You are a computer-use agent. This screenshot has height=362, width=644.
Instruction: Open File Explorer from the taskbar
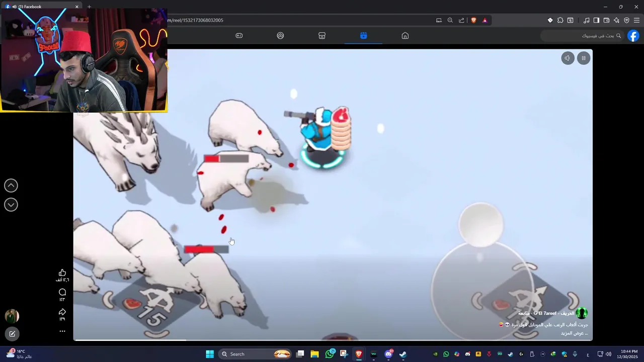(315, 354)
